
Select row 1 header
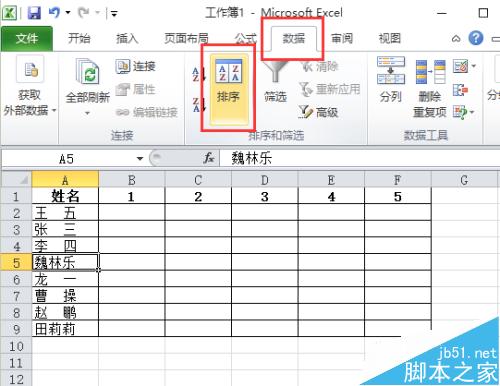[17, 196]
